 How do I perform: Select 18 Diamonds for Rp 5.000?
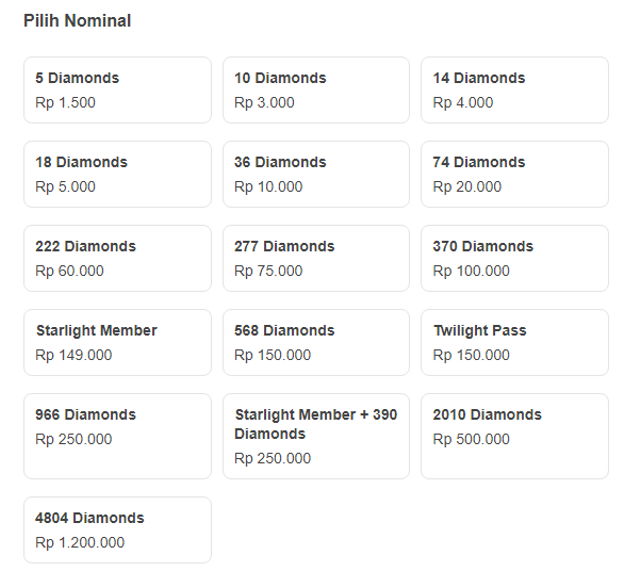[117, 174]
